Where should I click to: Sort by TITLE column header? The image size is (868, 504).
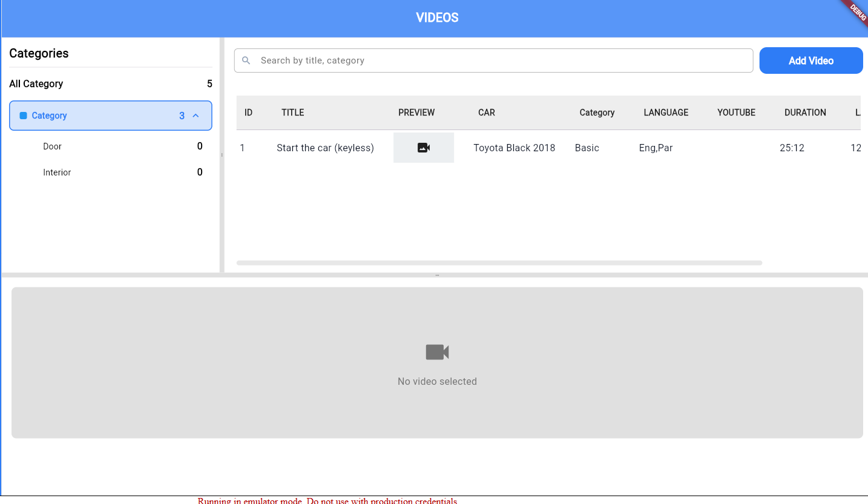[x=293, y=113]
